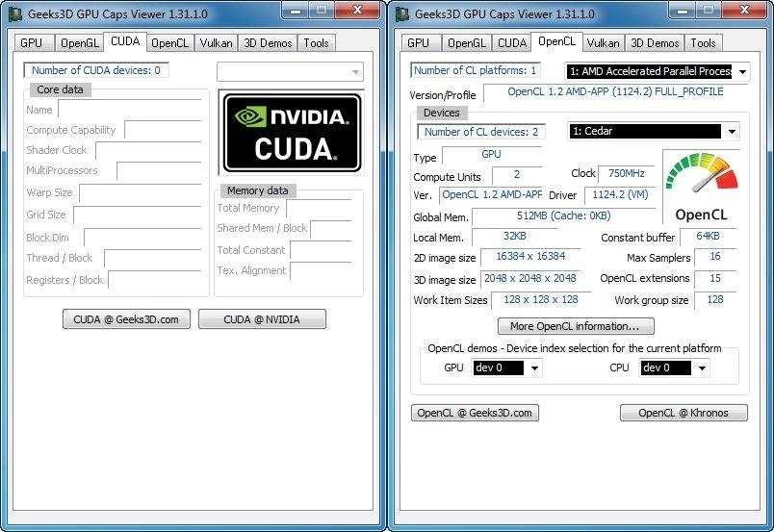This screenshot has height=532, width=774.
Task: Open the OpenGL tab in left window
Action: [80, 43]
